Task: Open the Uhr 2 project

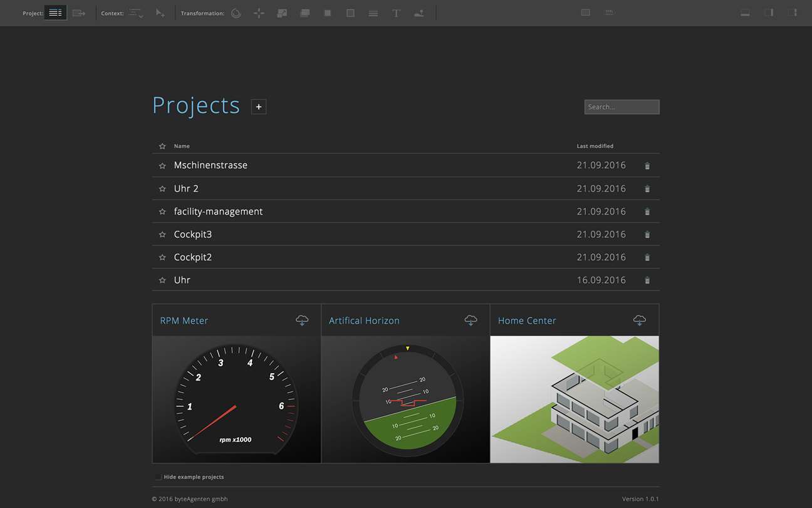Action: coord(186,189)
